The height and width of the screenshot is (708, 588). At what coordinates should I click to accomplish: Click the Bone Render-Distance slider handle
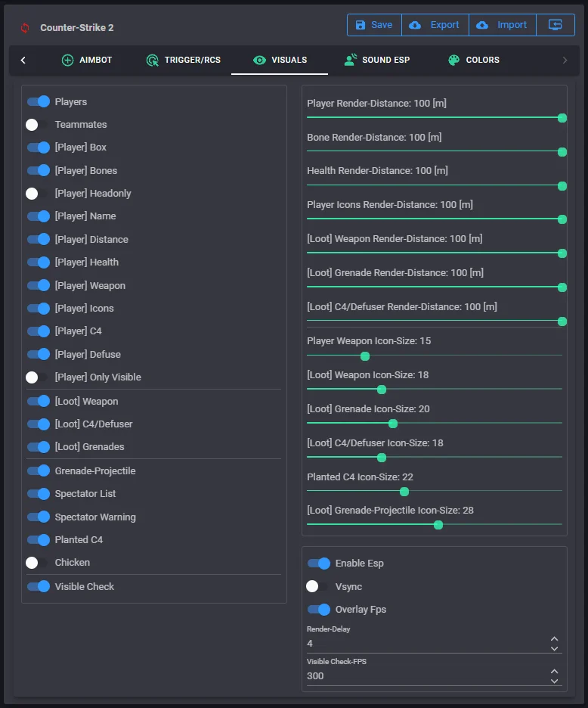point(562,152)
